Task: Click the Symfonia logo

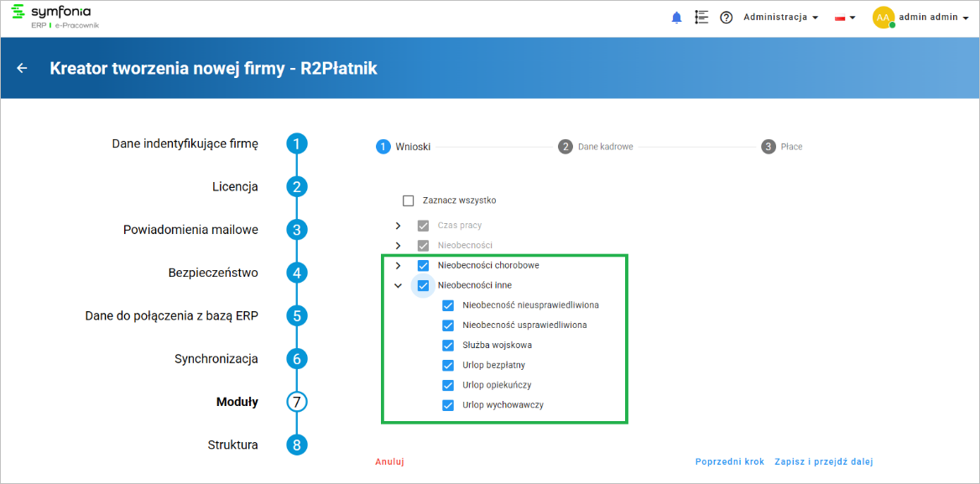Action: point(56,16)
